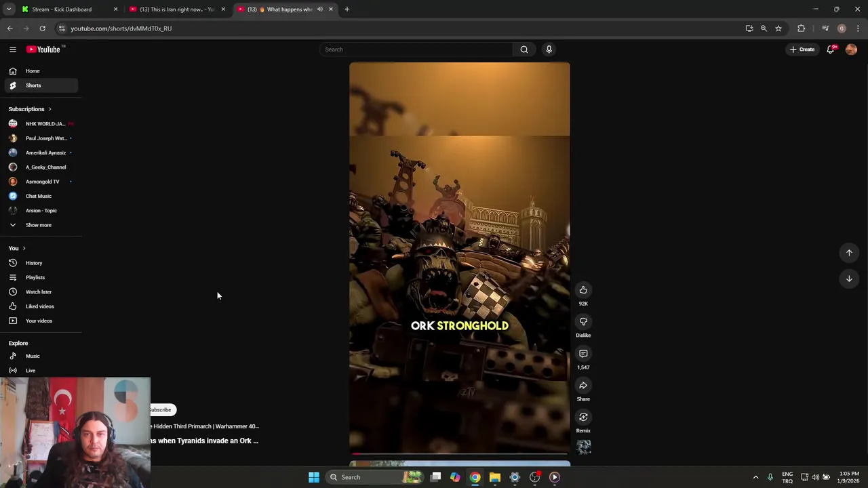Click the browser back arrow
Screen dimensions: 868x488
9,28
